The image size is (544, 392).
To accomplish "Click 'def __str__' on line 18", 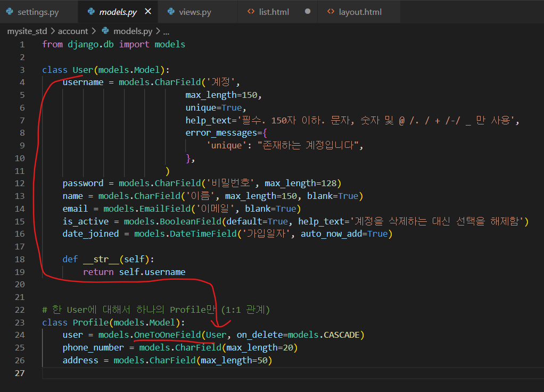I will click(91, 259).
